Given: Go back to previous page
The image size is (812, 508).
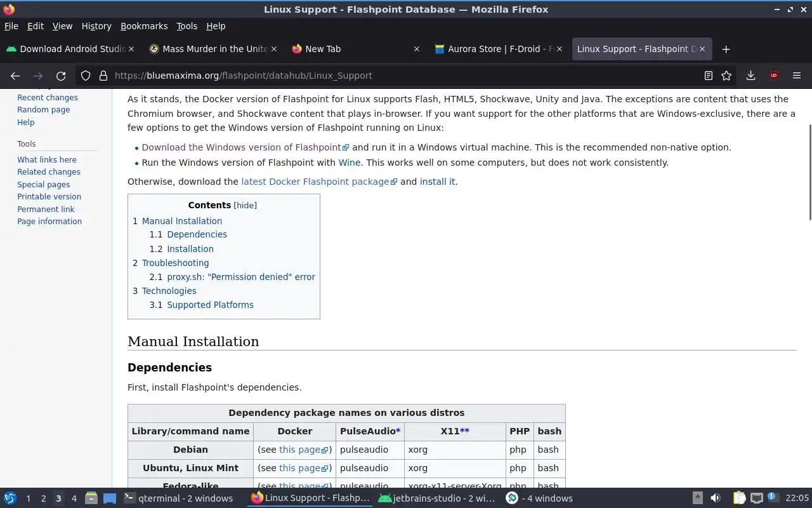Looking at the screenshot, I should click(15, 76).
